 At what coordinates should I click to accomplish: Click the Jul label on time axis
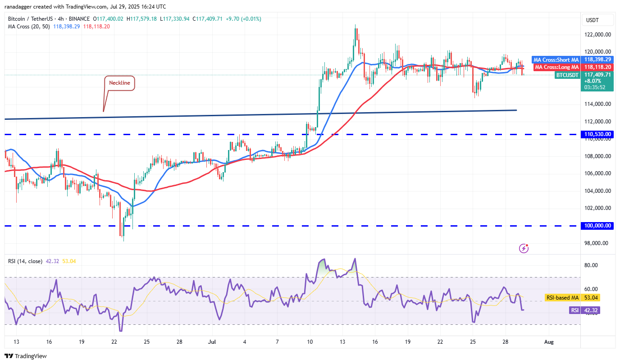click(212, 342)
